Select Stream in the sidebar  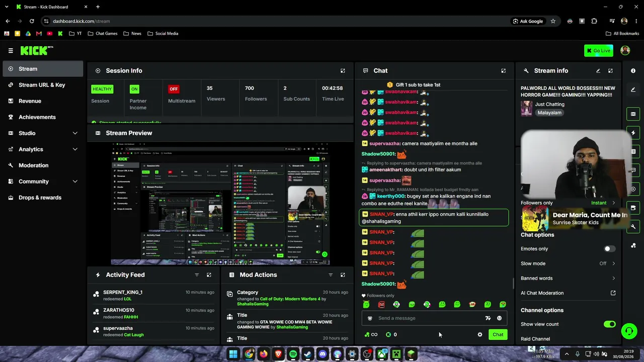(x=43, y=69)
